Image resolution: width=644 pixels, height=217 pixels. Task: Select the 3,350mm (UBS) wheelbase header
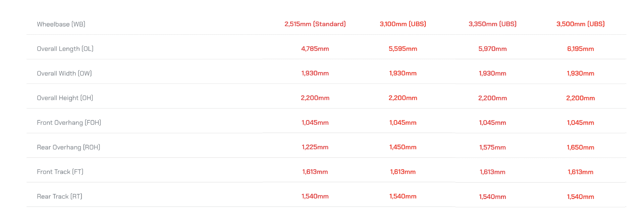492,24
